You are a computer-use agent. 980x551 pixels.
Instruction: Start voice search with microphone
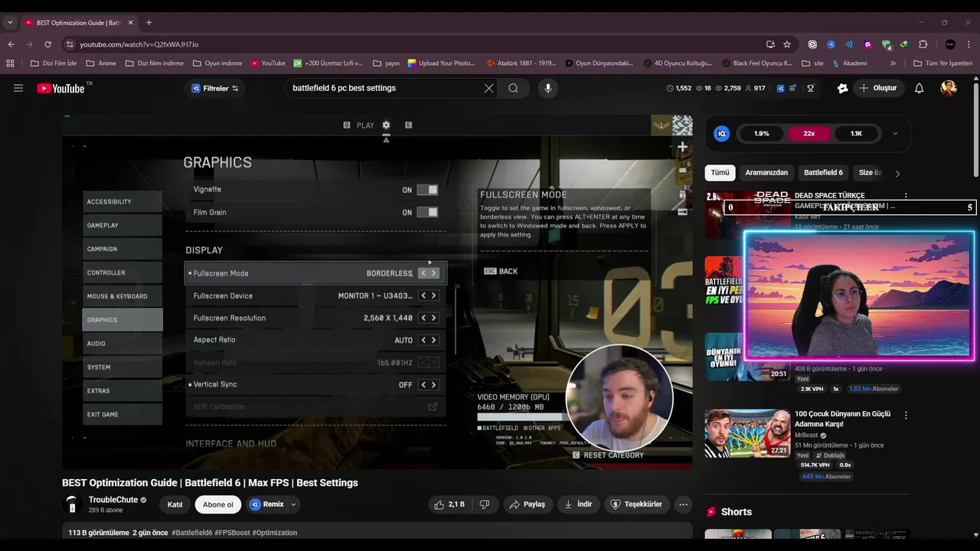(x=547, y=88)
